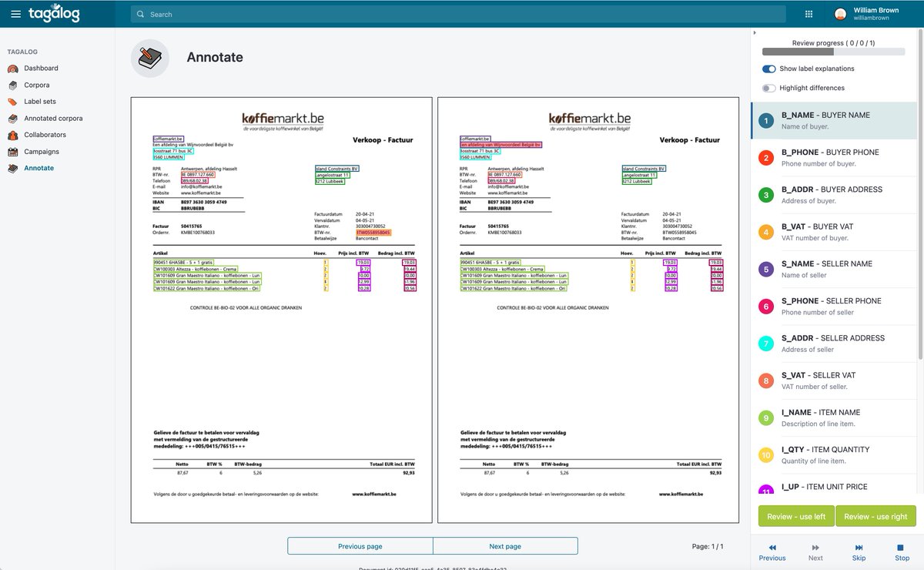Viewport: 924px width, 570px height.
Task: Click the Skip fast-forward icon
Action: [859, 548]
